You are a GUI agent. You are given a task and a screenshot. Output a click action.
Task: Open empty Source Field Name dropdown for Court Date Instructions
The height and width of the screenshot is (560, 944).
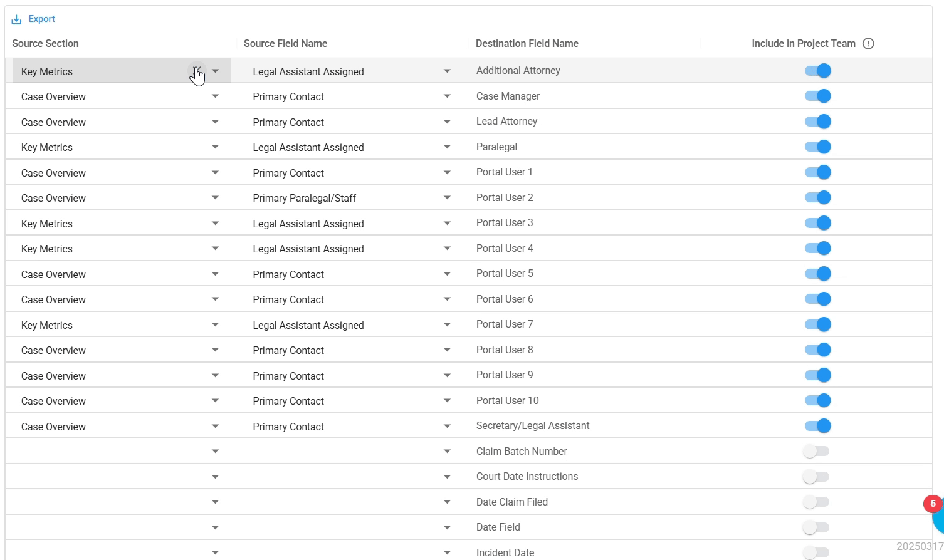447,477
